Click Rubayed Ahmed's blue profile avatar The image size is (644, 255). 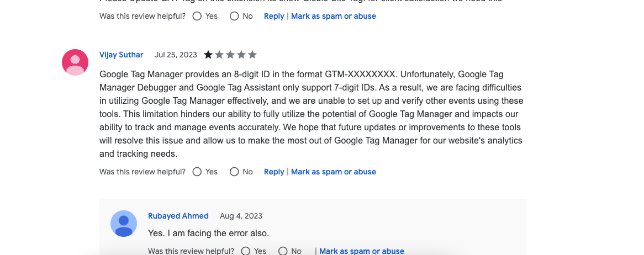[x=124, y=224]
